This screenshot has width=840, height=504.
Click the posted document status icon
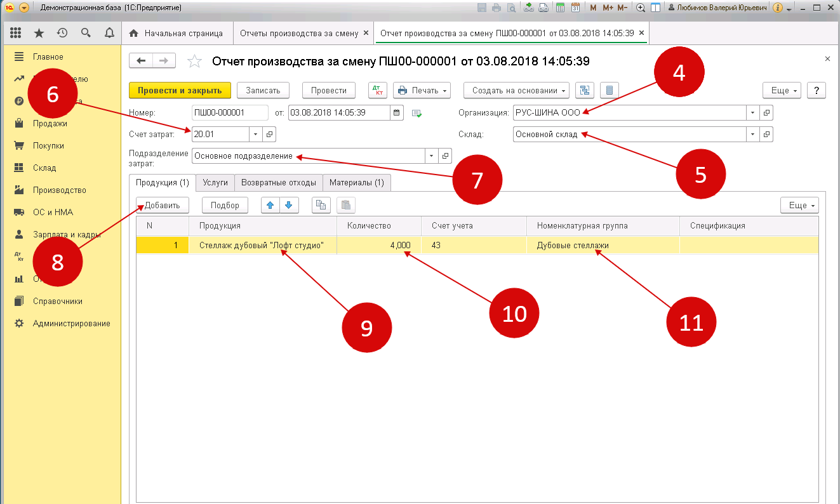click(417, 114)
